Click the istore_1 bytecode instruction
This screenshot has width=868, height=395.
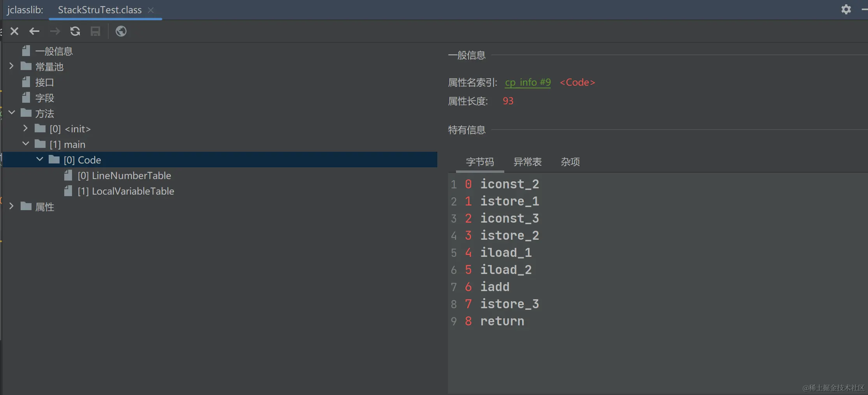[x=509, y=201]
